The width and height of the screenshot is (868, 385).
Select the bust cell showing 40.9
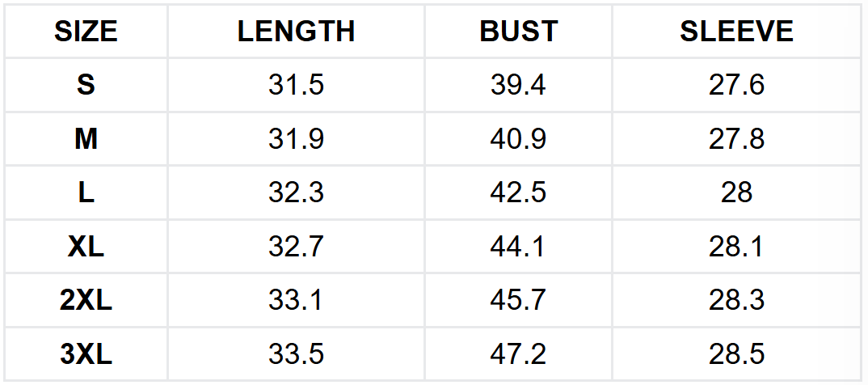click(518, 139)
